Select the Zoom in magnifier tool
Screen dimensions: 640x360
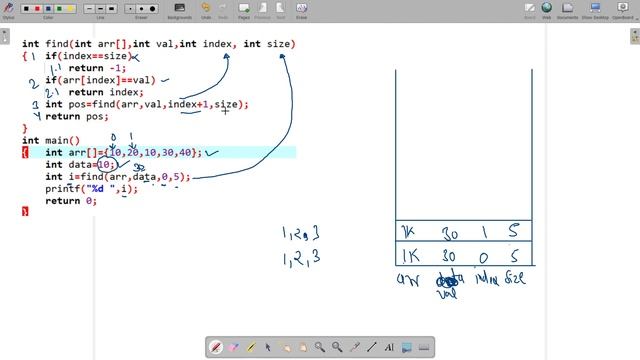click(x=320, y=347)
